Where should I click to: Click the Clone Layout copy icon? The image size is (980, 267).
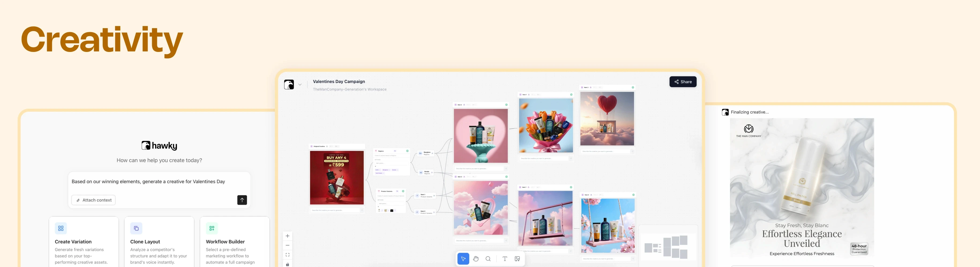[x=136, y=228]
